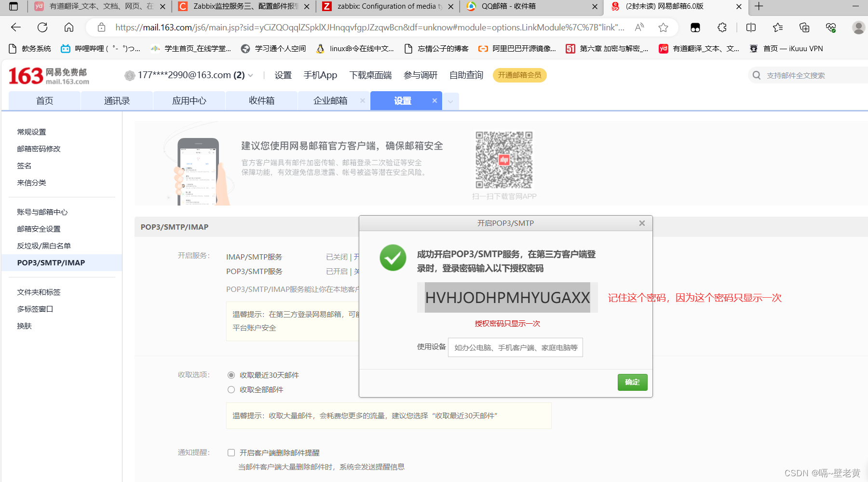Expand account dropdown next to email address
This screenshot has width=868, height=482.
[x=251, y=75]
